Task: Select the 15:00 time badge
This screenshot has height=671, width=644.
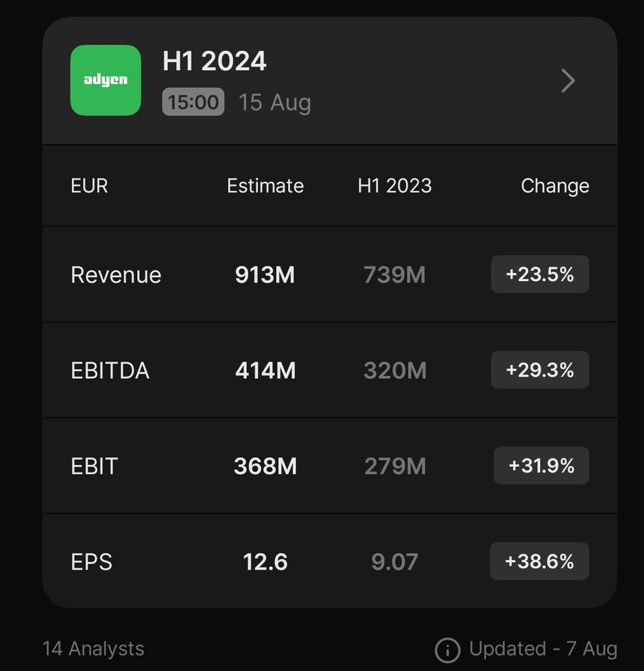Action: point(193,102)
